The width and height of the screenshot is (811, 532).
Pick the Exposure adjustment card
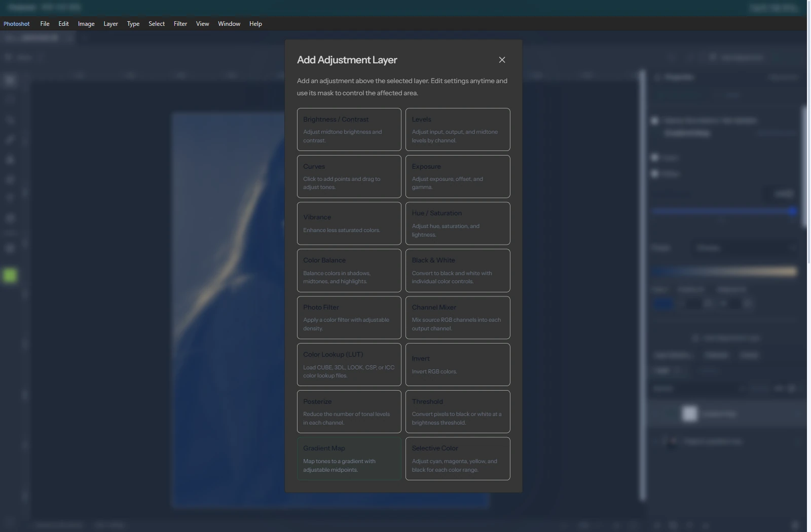[458, 176]
